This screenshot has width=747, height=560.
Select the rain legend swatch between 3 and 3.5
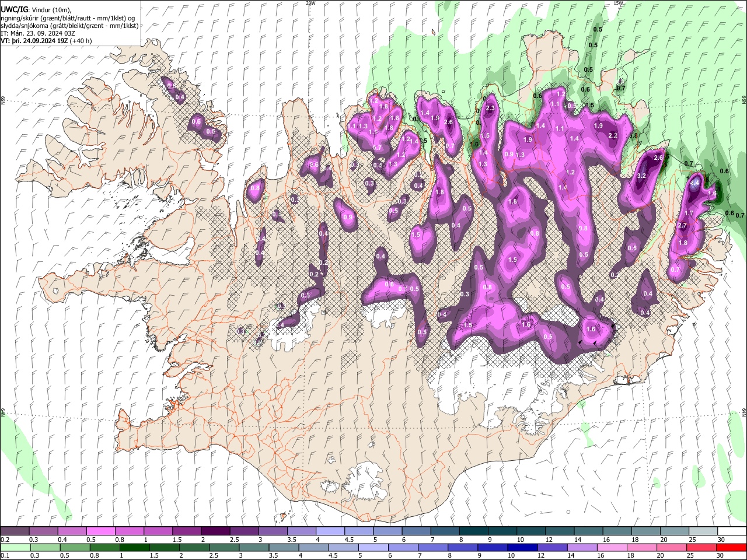(x=255, y=547)
